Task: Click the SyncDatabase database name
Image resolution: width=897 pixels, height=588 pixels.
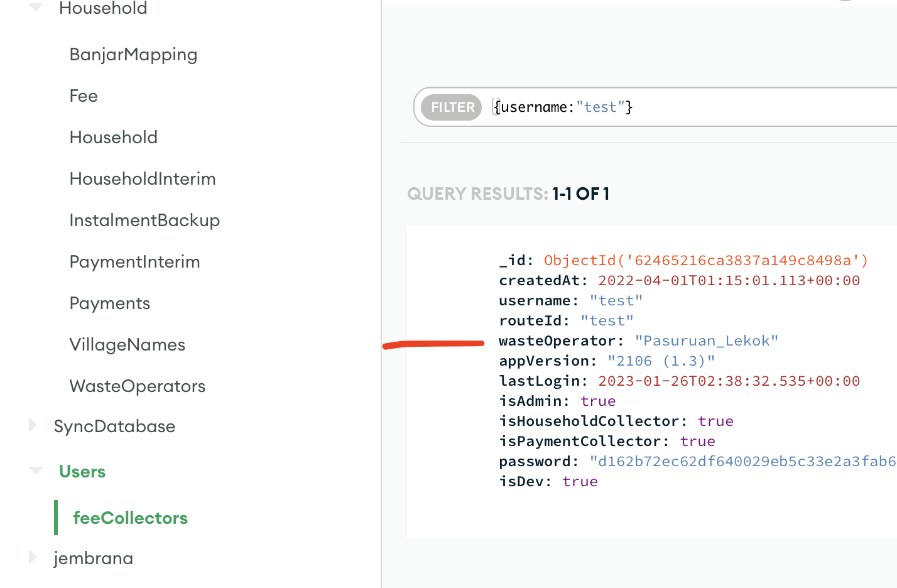Action: point(114,427)
